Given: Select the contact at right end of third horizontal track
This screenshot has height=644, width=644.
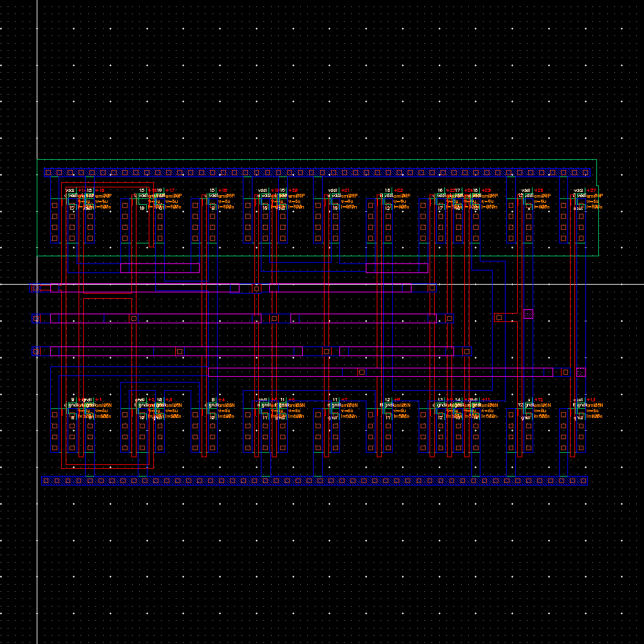Looking at the screenshot, I should tap(466, 352).
